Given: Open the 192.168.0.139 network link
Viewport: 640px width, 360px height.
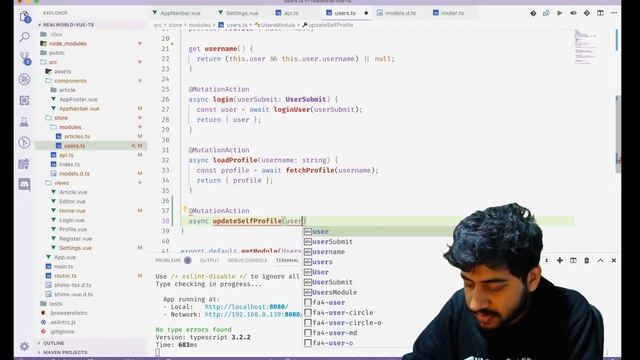Looking at the screenshot, I should coord(253,315).
